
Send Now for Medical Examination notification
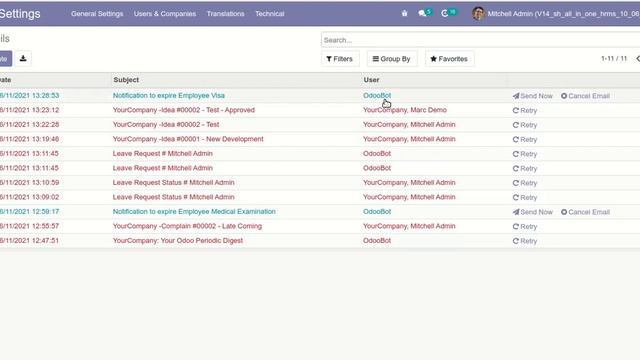[533, 212]
